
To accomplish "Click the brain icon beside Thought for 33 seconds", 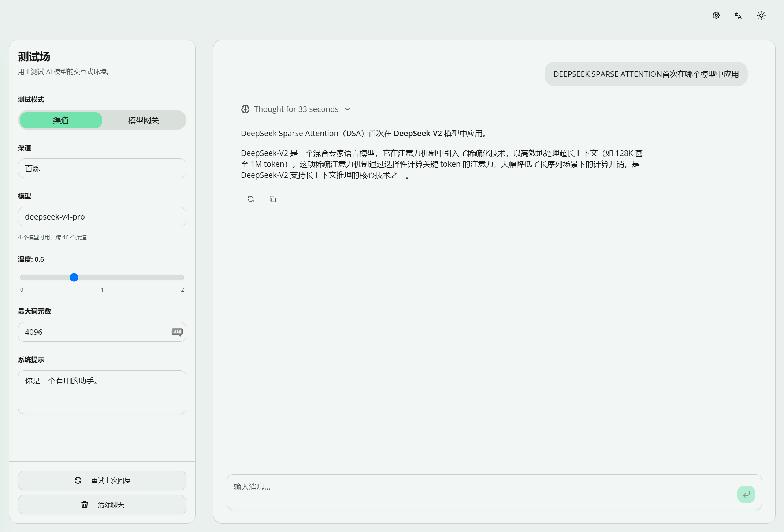I will point(245,109).
